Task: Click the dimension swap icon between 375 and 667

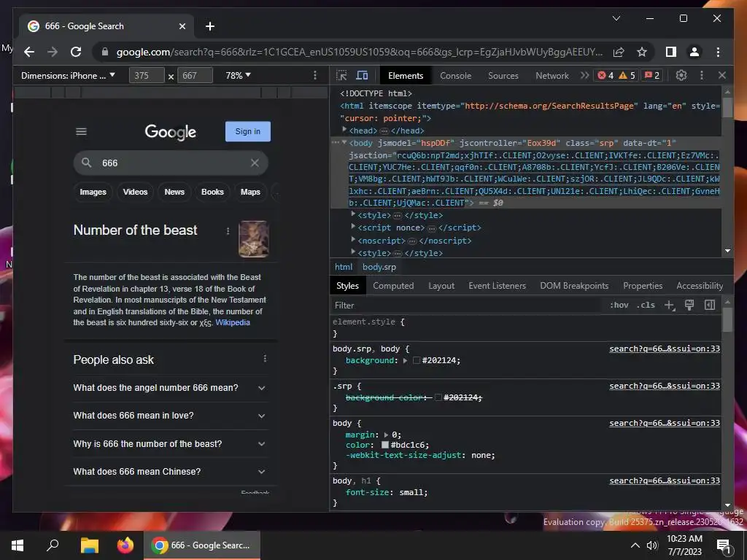Action: [171, 76]
